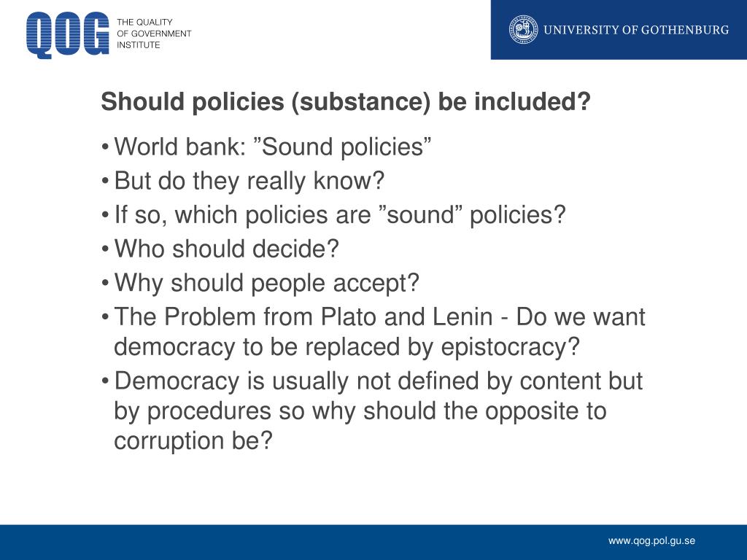Viewport: 747px width, 560px height.
Task: Open the www.qog.pol.gu.se link
Action: click(x=651, y=541)
